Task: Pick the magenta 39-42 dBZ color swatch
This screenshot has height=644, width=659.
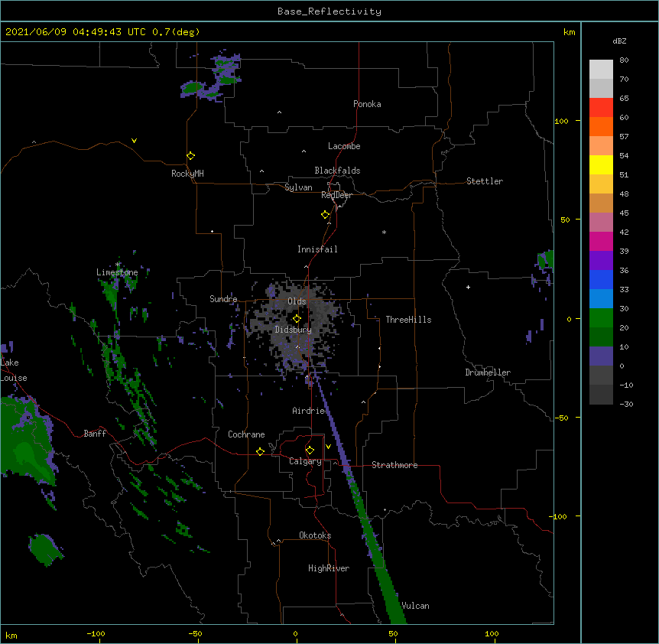Action: pyautogui.click(x=601, y=241)
